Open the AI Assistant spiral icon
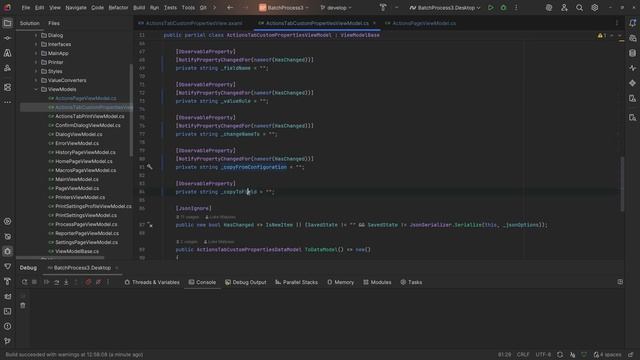The width and height of the screenshot is (640, 360). point(549,8)
